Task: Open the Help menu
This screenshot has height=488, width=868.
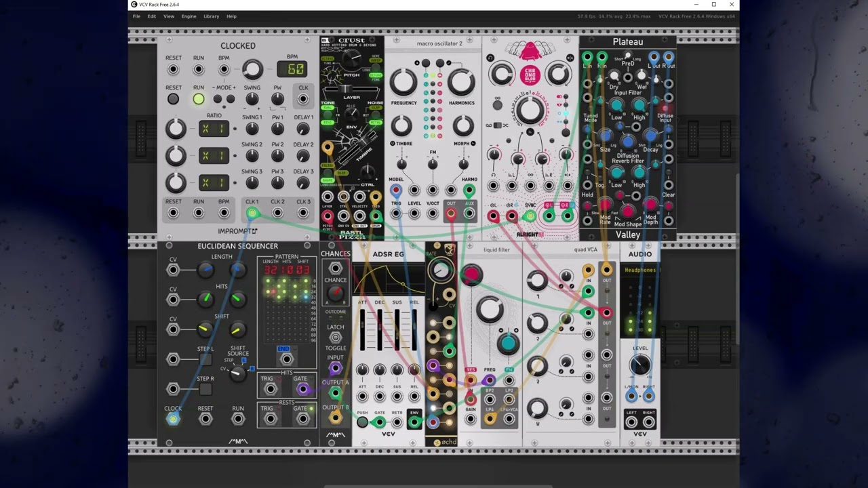Action: point(231,16)
